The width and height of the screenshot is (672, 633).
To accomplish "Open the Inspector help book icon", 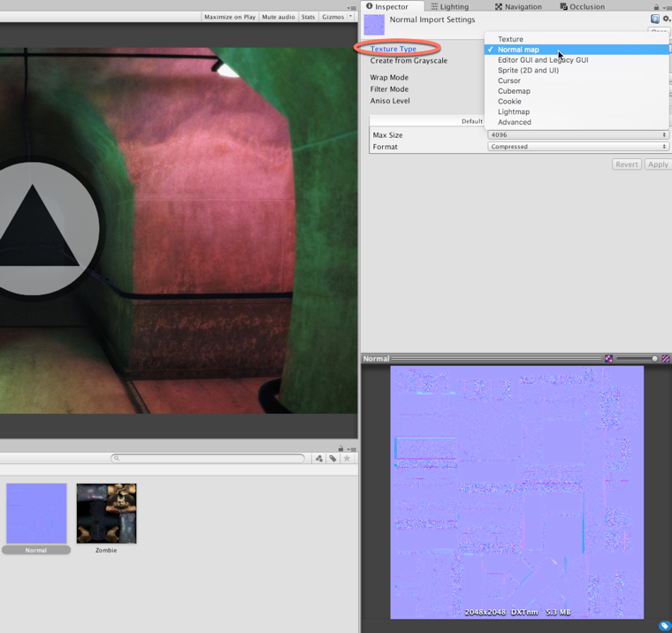I will pyautogui.click(x=655, y=19).
